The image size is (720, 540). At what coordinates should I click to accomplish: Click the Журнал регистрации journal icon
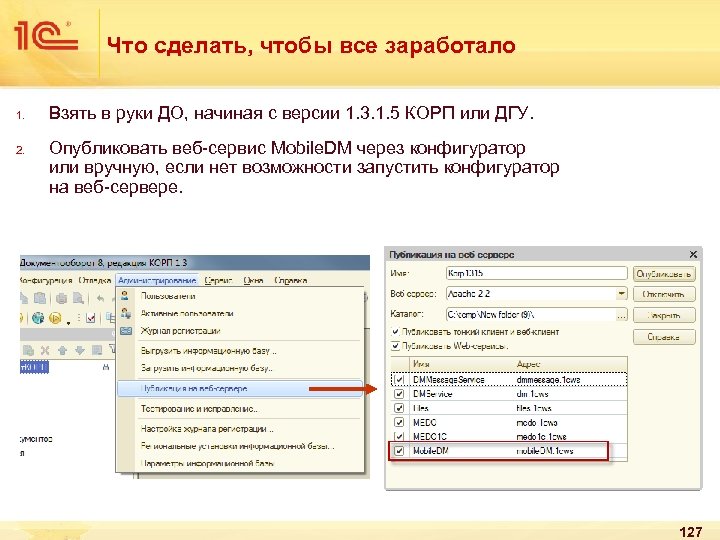(126, 331)
